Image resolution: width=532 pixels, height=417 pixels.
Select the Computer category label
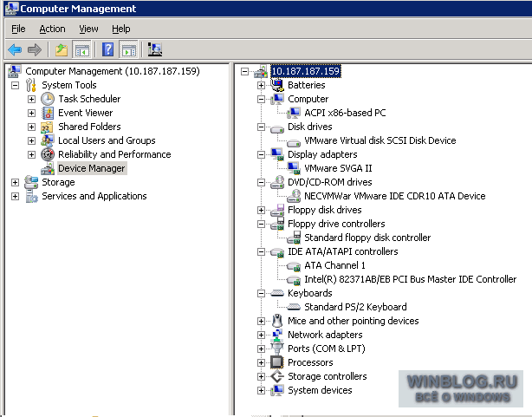pyautogui.click(x=308, y=99)
